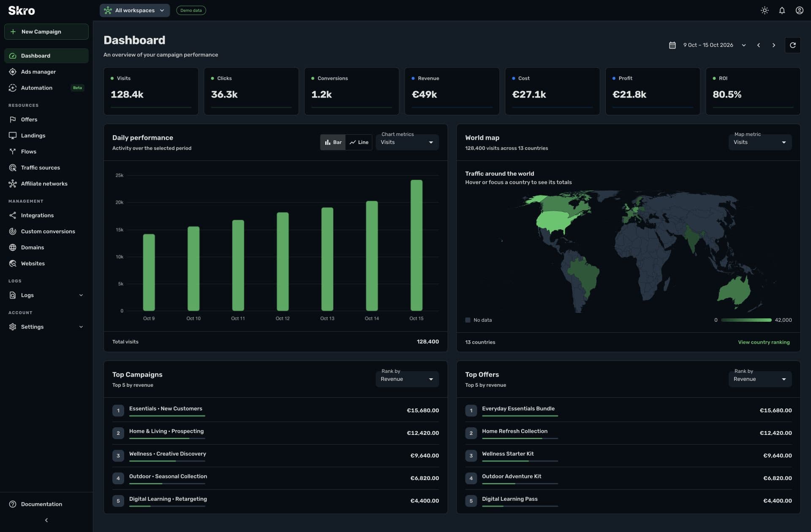Click the Traffic sources icon

pos(13,168)
